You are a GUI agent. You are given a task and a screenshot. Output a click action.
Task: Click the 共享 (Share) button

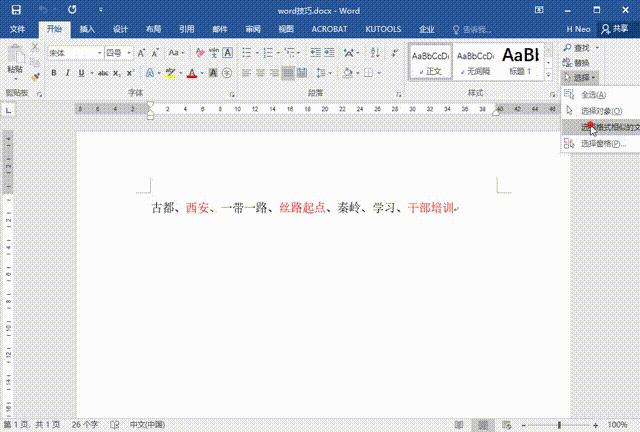coord(615,29)
